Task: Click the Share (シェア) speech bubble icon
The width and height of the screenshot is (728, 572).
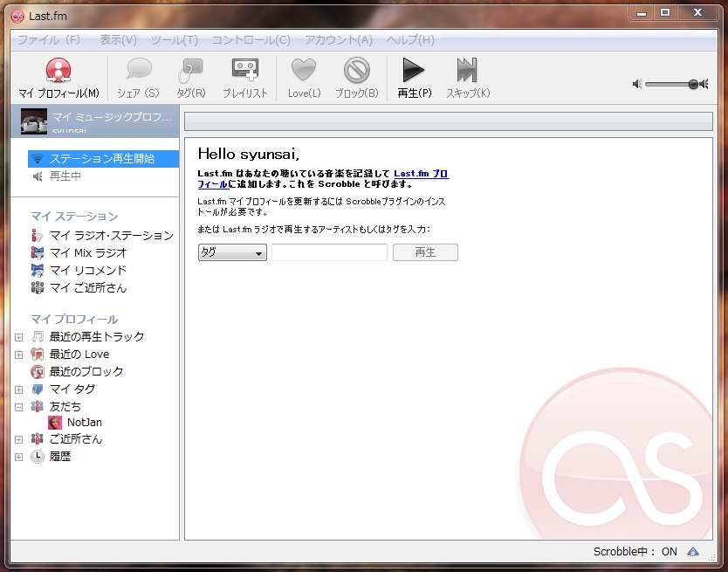Action: tap(139, 70)
